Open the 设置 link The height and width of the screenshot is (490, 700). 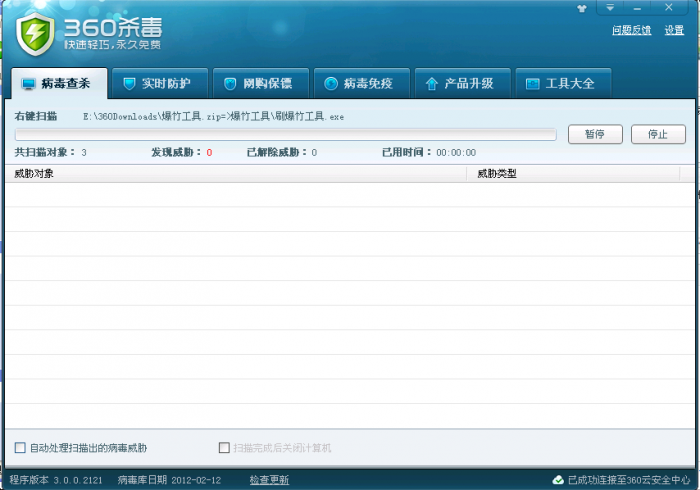pos(674,30)
